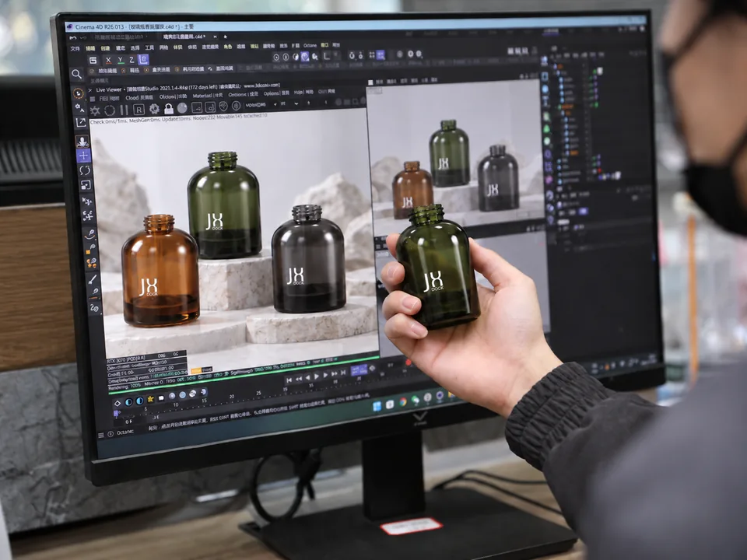Screen dimensions: 747x560
Task: Toggle the Live Viewer resolution lock
Action: [169, 109]
